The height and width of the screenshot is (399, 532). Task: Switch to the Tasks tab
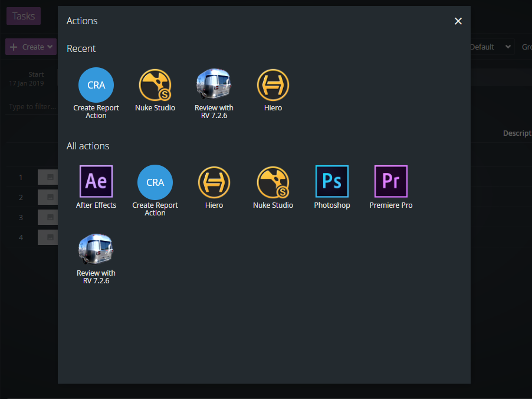point(24,16)
